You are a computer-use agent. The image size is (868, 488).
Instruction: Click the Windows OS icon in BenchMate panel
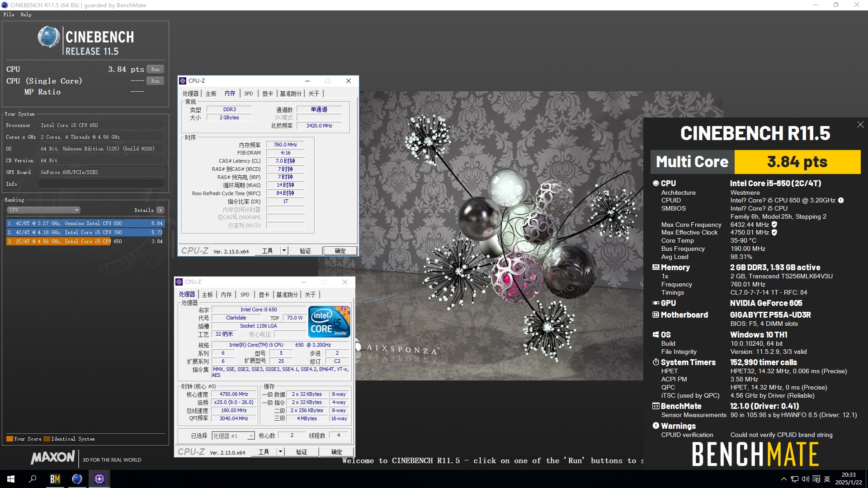(x=656, y=335)
